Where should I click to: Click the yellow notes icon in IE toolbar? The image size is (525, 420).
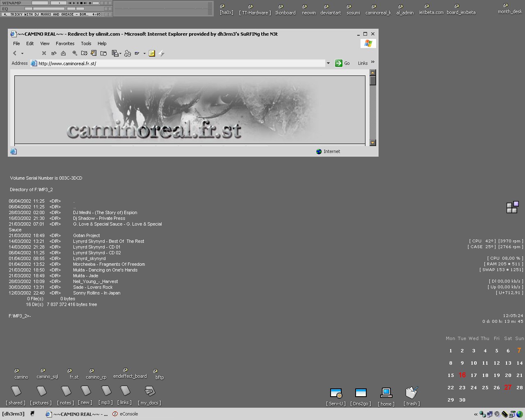point(152,53)
